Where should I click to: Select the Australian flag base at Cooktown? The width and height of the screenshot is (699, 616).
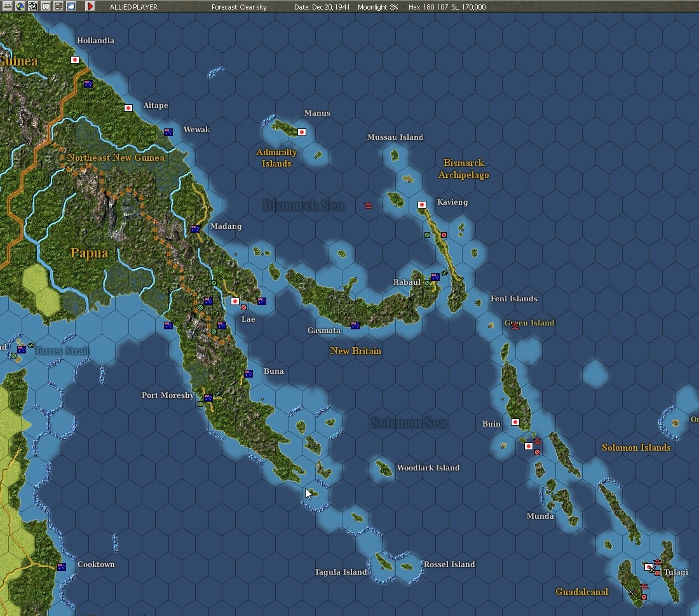(62, 566)
